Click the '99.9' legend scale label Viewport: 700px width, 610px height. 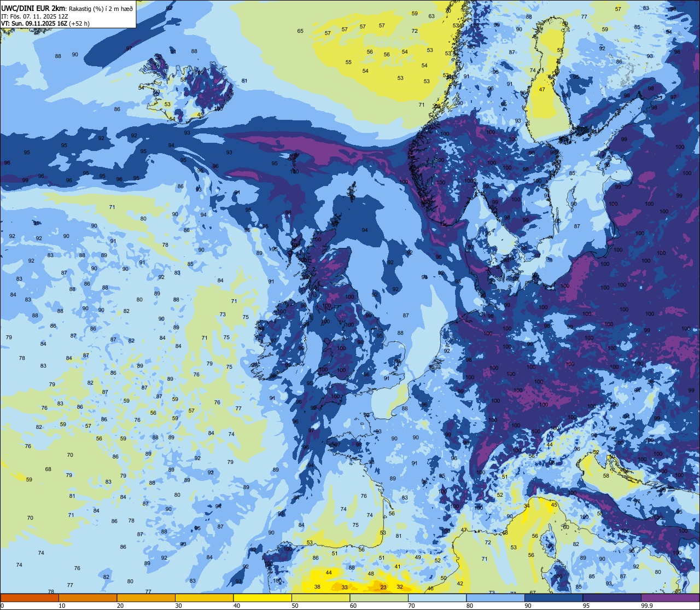(x=647, y=605)
